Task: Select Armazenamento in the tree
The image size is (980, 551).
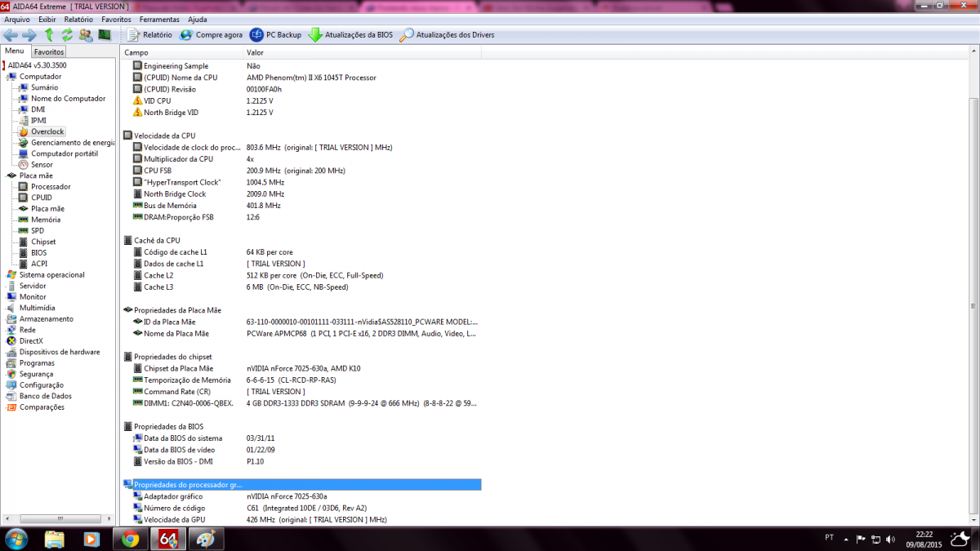Action: (x=46, y=319)
